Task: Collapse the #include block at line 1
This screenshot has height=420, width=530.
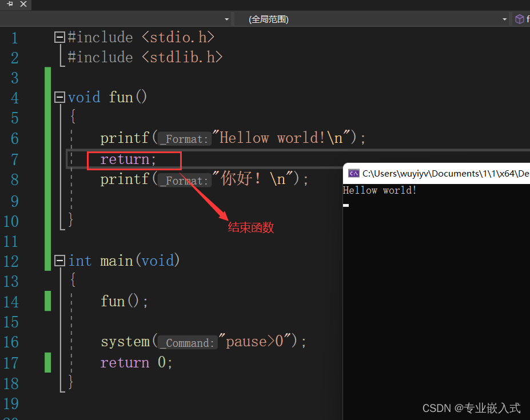Action: coord(60,37)
